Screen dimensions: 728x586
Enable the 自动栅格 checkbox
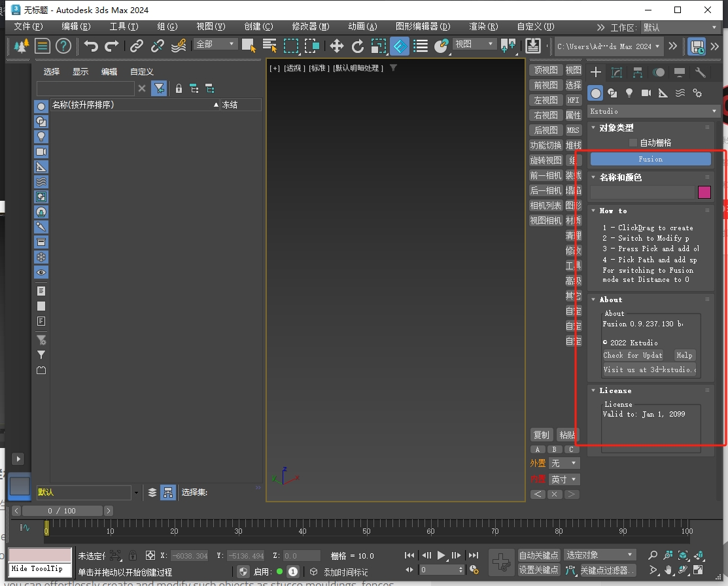point(633,143)
